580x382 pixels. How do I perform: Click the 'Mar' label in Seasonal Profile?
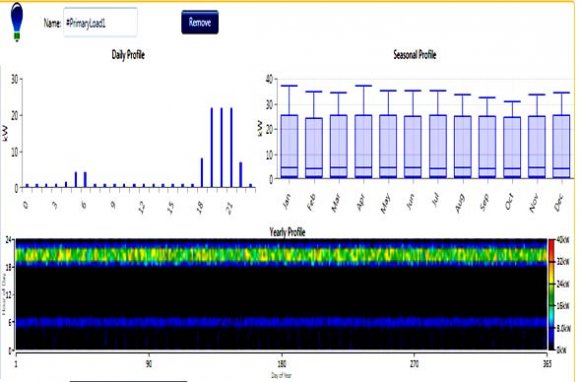point(336,203)
